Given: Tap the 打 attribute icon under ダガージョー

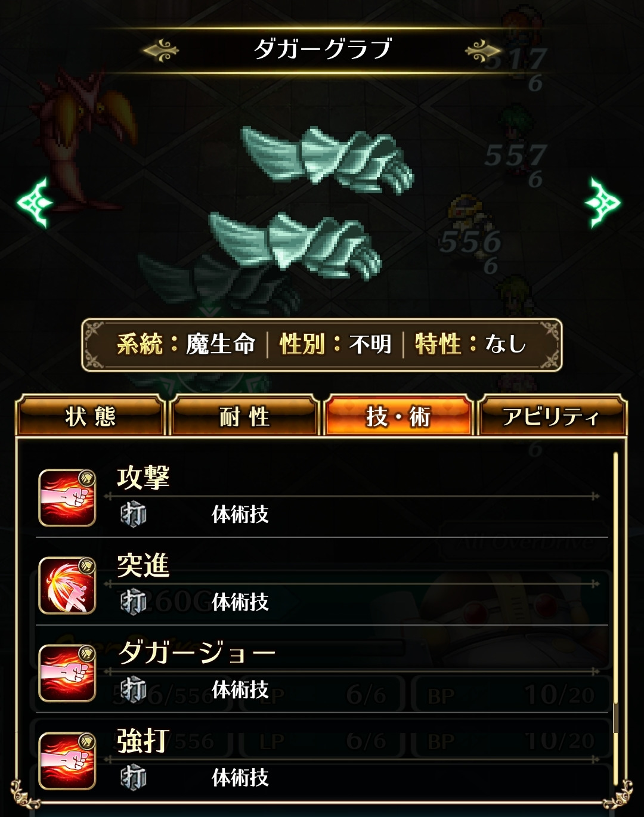Looking at the screenshot, I should pos(133,689).
